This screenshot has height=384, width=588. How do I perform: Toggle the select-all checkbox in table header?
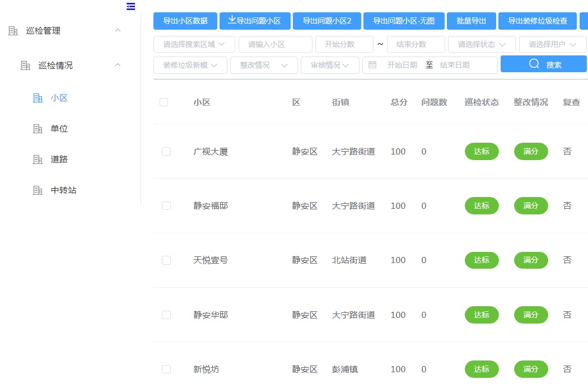pos(164,102)
